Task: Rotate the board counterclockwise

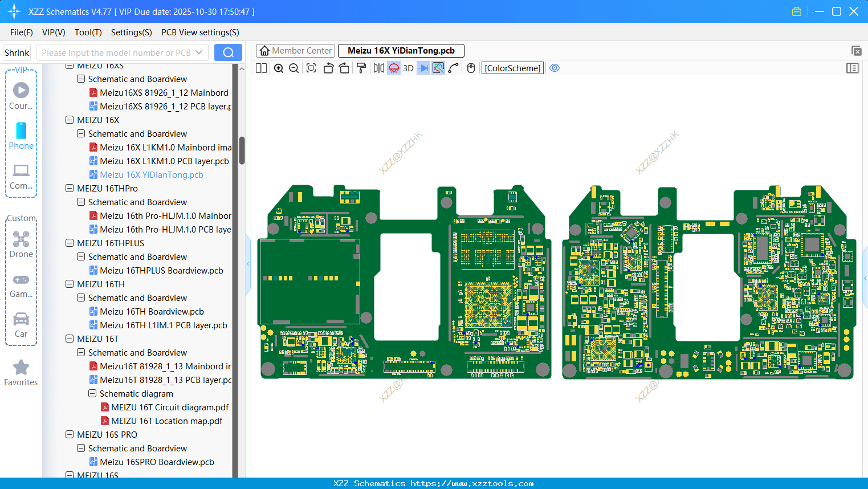Action: [x=328, y=68]
